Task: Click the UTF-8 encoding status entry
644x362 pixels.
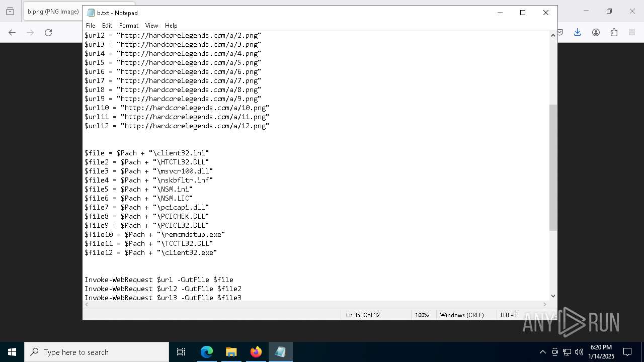Action: coord(508,315)
